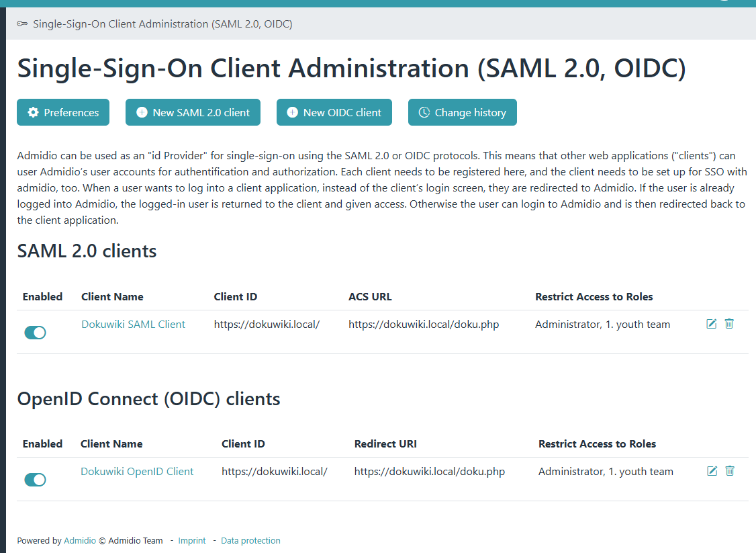756x553 pixels.
Task: Open the Dokuwiki OpenID Client link
Action: [x=137, y=471]
